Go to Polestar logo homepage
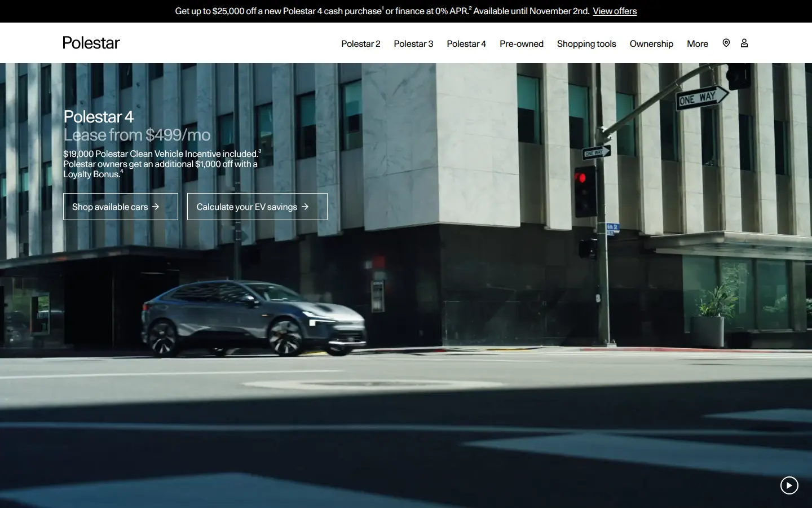 coord(91,43)
